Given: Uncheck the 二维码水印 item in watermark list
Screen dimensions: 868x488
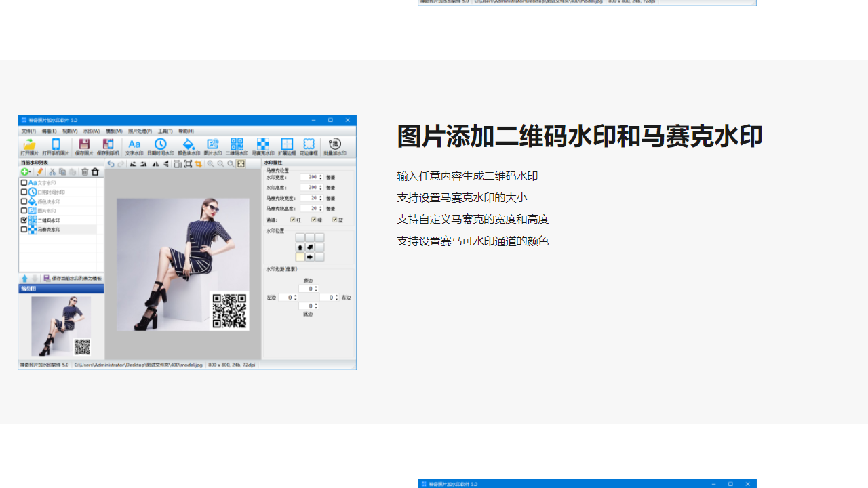Looking at the screenshot, I should pos(24,220).
